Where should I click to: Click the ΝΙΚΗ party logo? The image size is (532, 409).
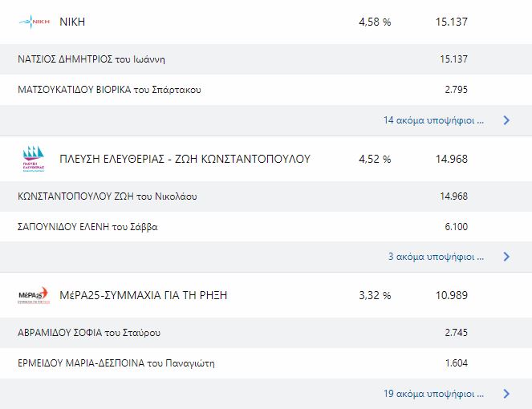point(34,22)
